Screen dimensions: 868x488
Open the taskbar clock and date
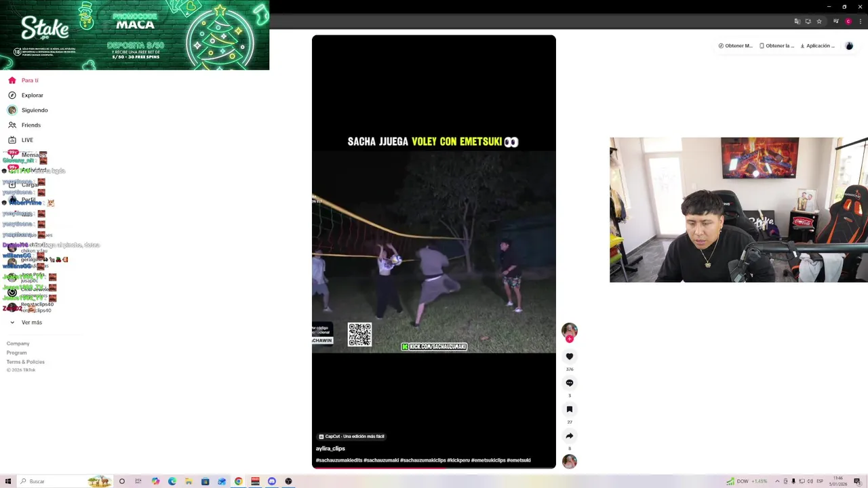pos(838,481)
